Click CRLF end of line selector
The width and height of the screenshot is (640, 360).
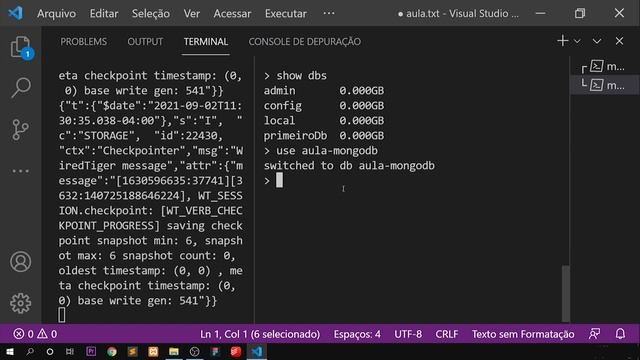(447, 334)
